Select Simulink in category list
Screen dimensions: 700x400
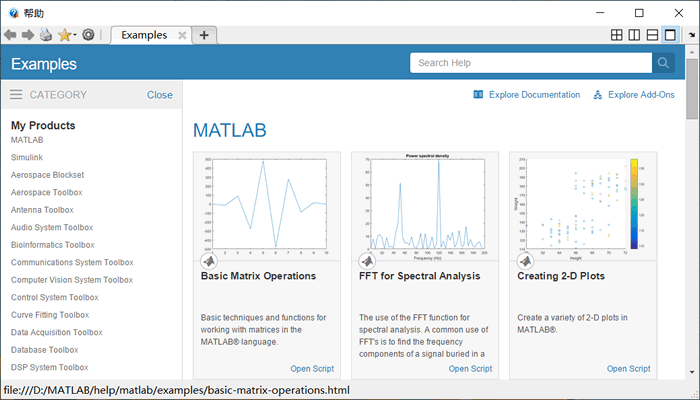coord(27,158)
